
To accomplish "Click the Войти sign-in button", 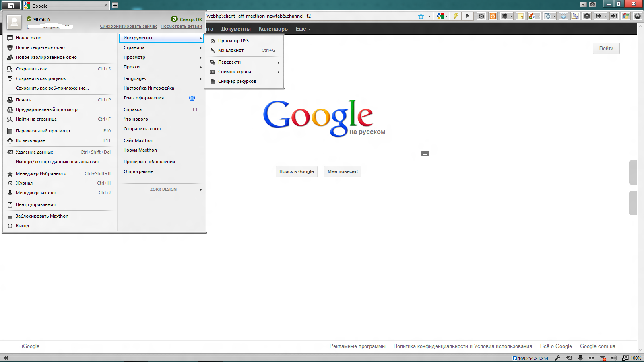I will (606, 48).
